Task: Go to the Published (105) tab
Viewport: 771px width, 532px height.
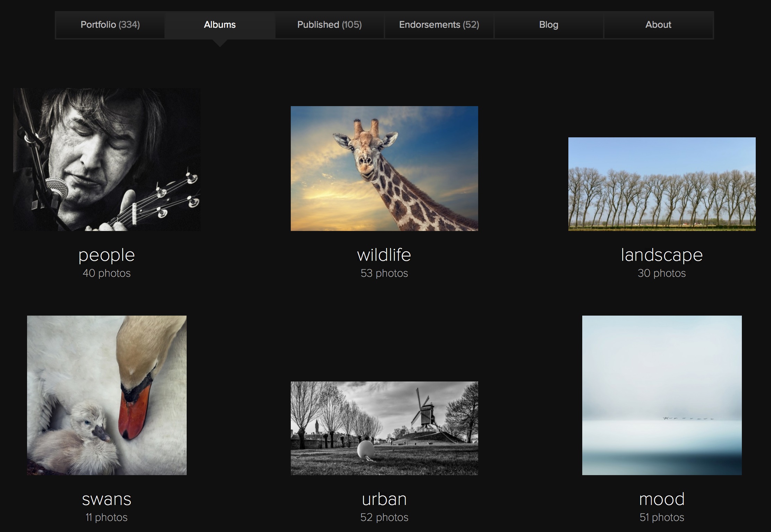Action: click(x=329, y=25)
